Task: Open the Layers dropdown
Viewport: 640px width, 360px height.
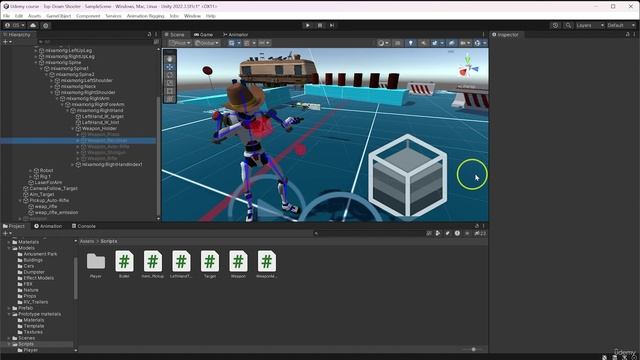Action: click(589, 25)
